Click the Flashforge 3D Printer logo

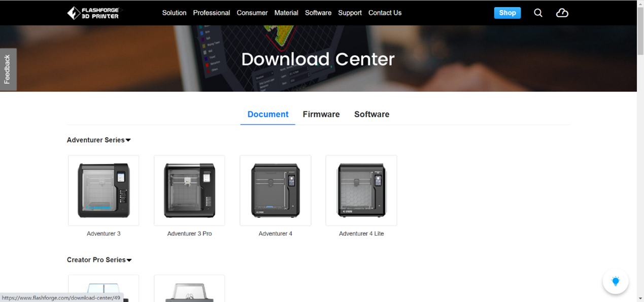pos(95,13)
